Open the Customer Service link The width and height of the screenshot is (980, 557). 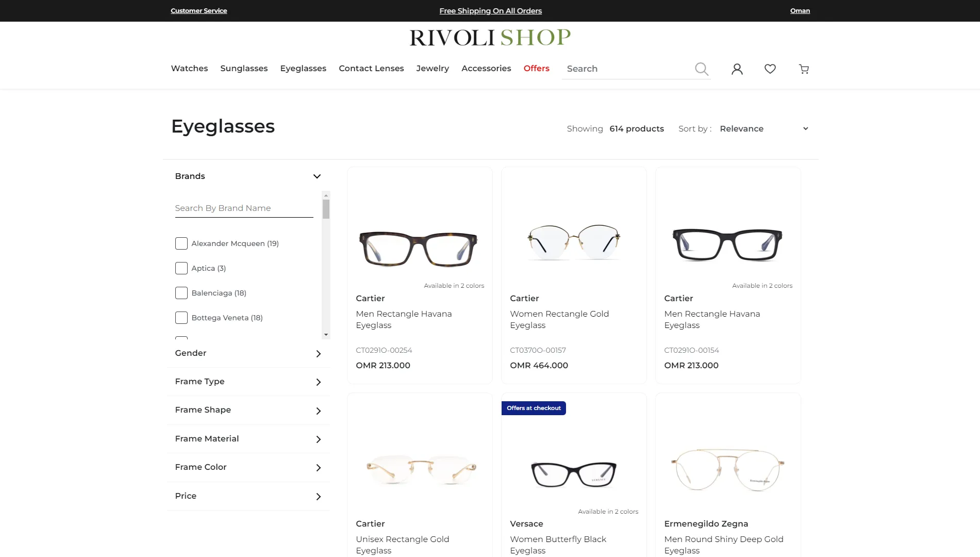tap(198, 11)
